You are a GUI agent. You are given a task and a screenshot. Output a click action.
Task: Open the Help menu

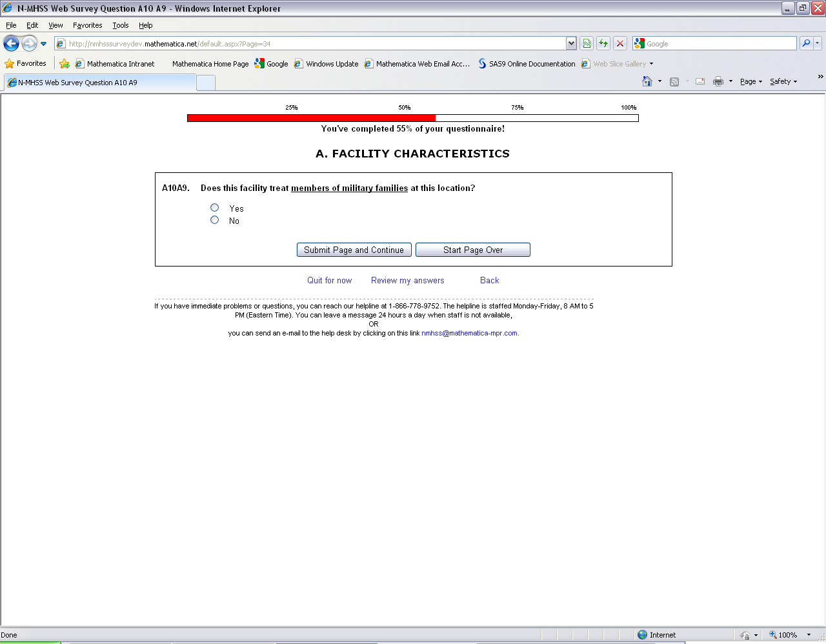click(x=145, y=25)
